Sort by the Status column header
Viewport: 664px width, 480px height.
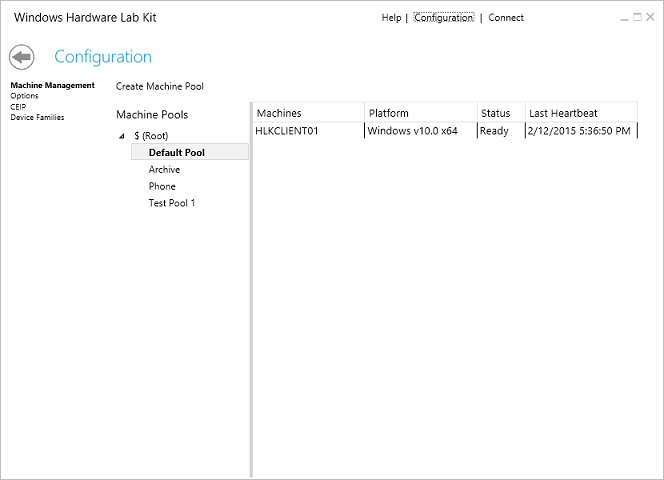tap(501, 113)
